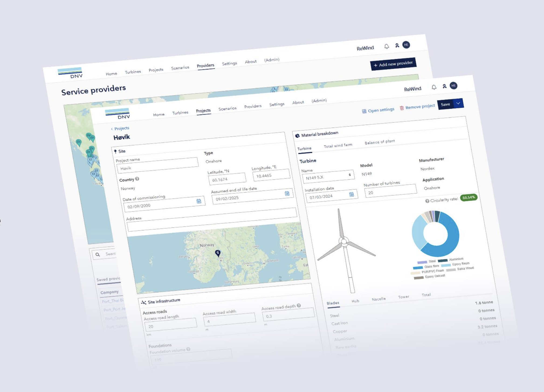Open the turbine Name N149 5.X dropdown

point(328,176)
